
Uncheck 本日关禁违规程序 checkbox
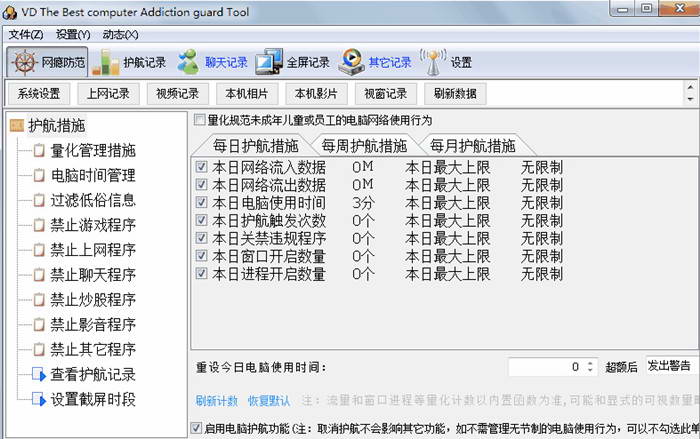coord(201,238)
